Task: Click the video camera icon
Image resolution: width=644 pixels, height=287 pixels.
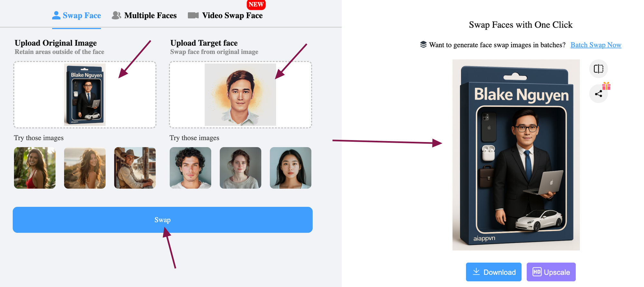Action: [193, 15]
